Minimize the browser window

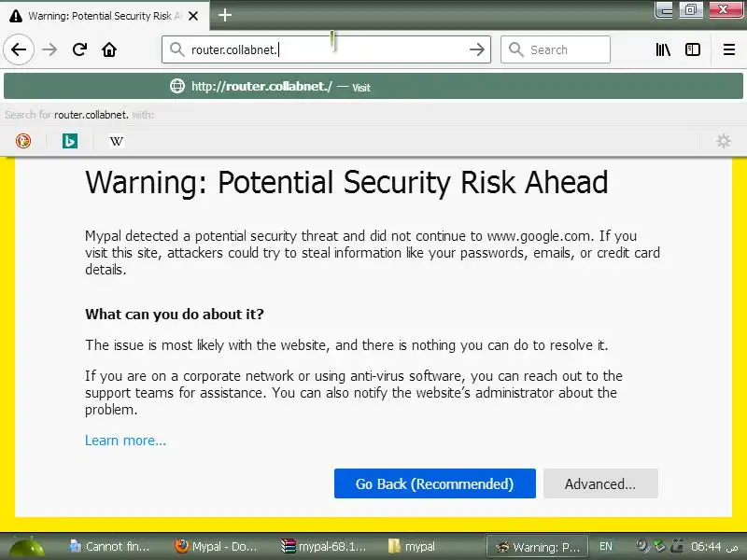tap(664, 10)
